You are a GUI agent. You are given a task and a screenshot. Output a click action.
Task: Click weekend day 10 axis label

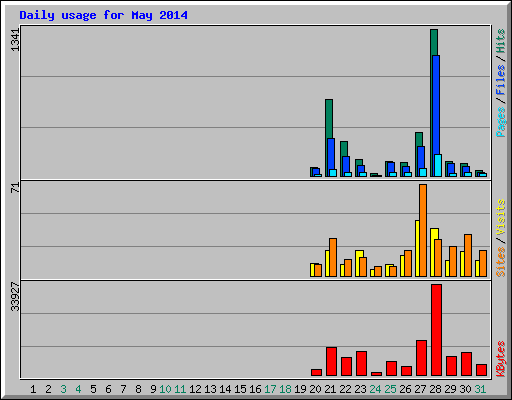pos(165,389)
